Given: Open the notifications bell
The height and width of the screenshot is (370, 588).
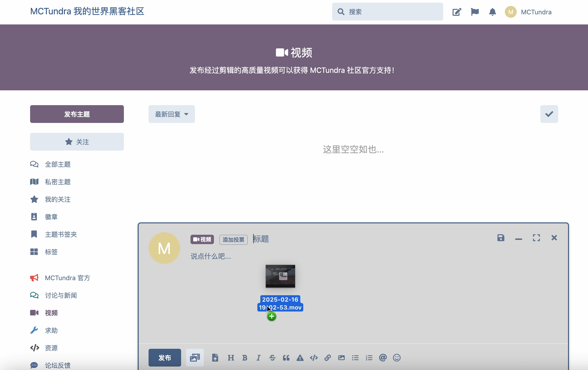Looking at the screenshot, I should coord(492,12).
